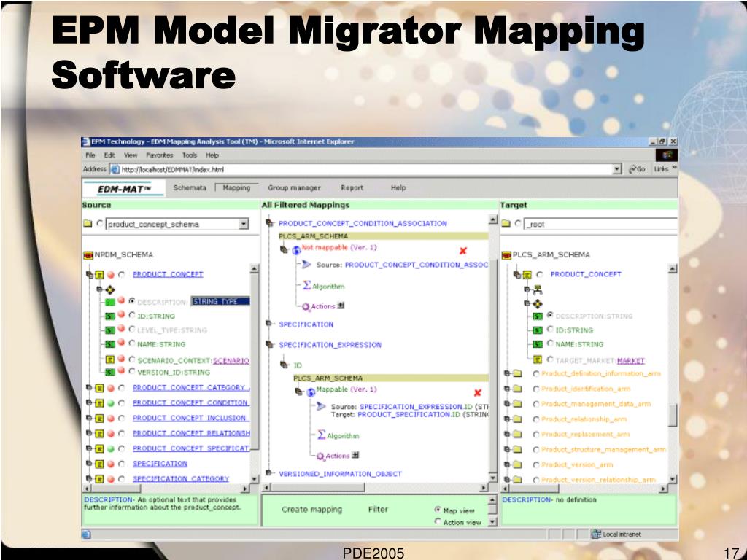Click the globe icon beside Not mappable
The image size is (747, 560).
296,250
